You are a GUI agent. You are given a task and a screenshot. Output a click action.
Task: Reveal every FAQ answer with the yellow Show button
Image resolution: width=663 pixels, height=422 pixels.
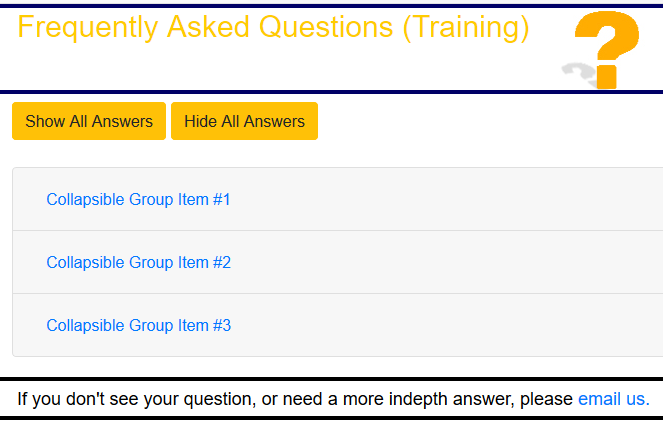point(89,121)
